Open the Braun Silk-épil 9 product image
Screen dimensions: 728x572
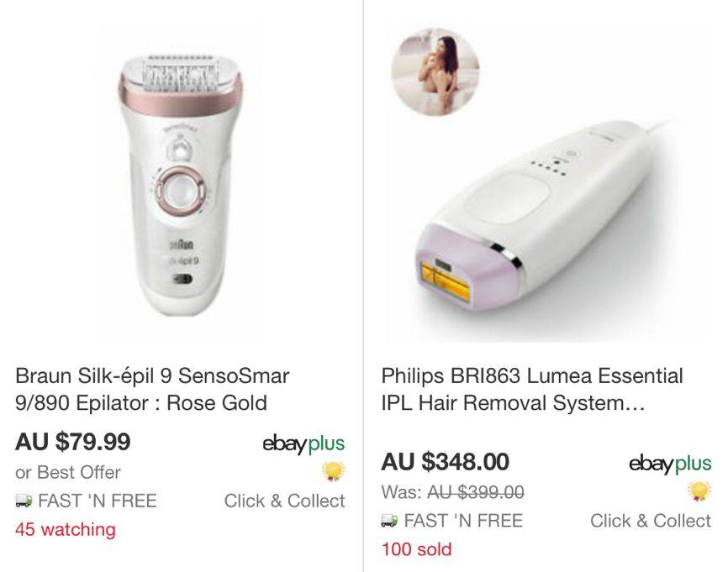click(181, 183)
